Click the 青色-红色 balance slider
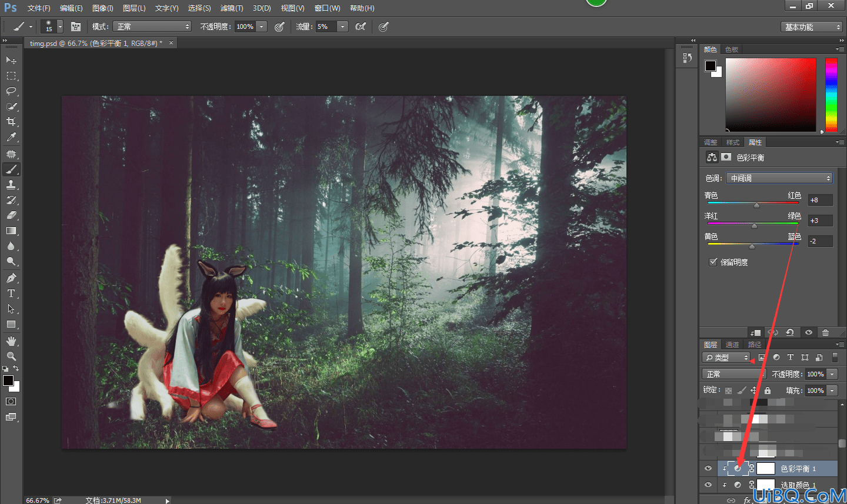This screenshot has height=504, width=847. pos(753,203)
